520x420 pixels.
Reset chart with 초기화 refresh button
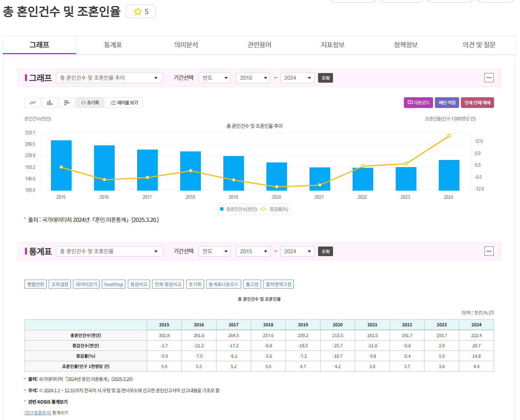coord(90,103)
